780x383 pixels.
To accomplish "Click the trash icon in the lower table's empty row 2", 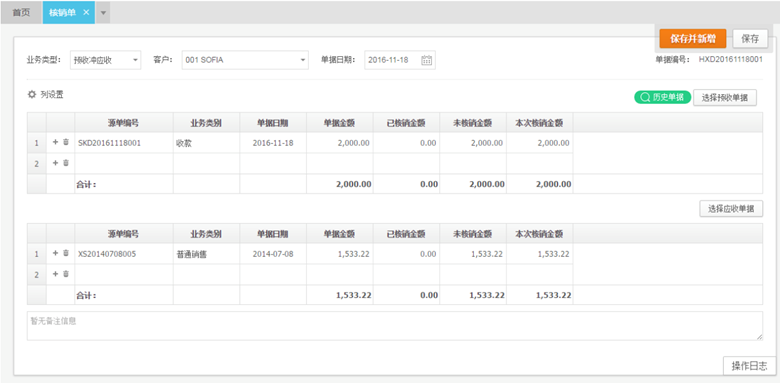I will point(66,274).
